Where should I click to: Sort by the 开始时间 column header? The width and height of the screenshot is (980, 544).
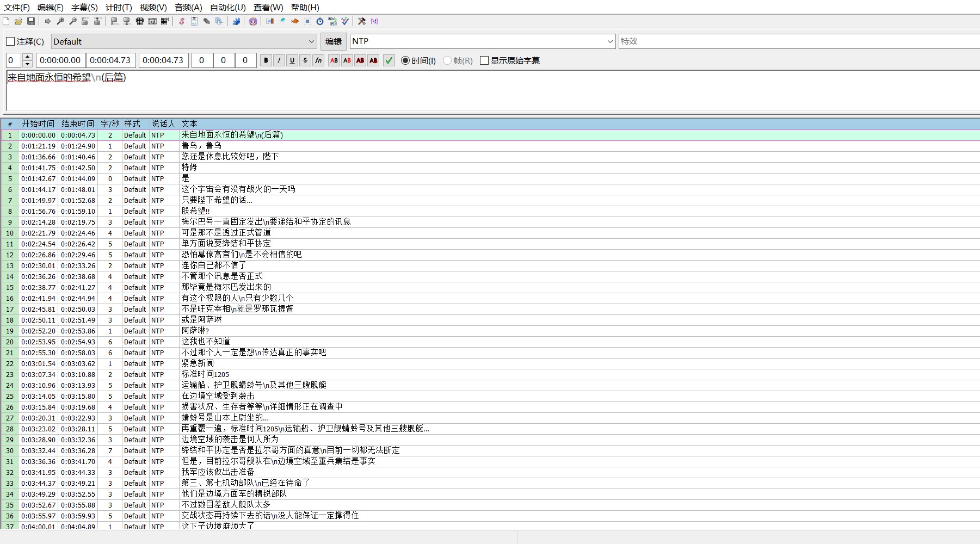(x=38, y=124)
